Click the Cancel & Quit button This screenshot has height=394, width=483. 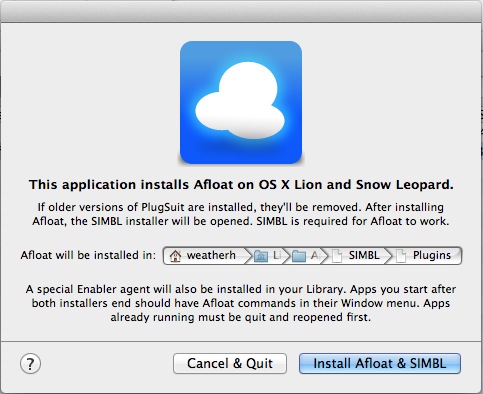[x=230, y=363]
